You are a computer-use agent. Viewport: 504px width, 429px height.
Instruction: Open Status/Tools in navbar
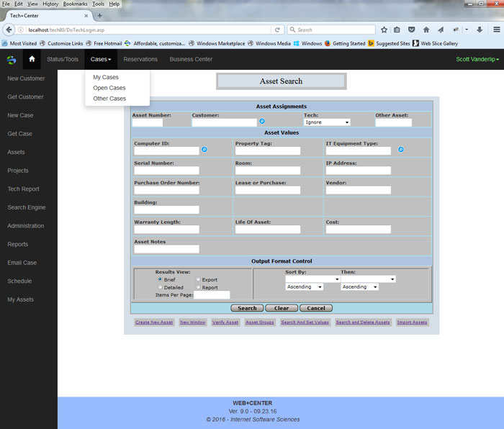(63, 59)
